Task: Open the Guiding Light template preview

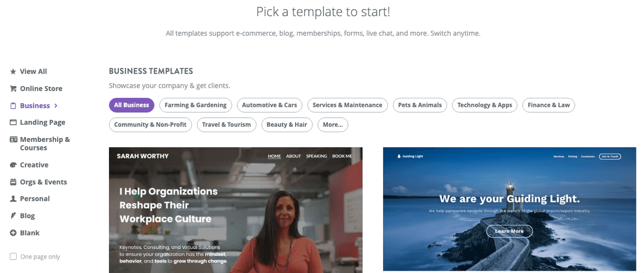Action: pyautogui.click(x=509, y=209)
